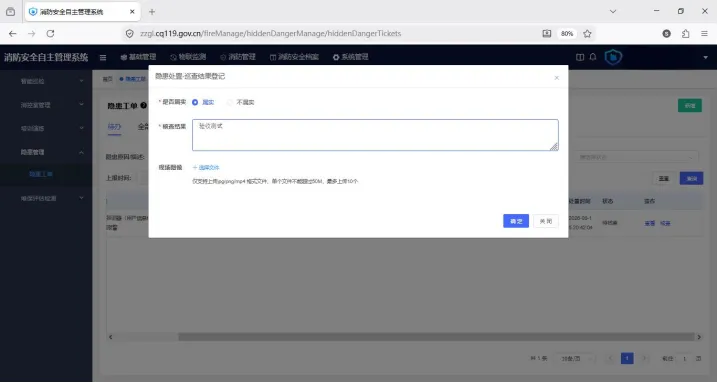Screen dimensions: 718x383
Task: Click the go-to-page number field
Action: click(x=684, y=359)
